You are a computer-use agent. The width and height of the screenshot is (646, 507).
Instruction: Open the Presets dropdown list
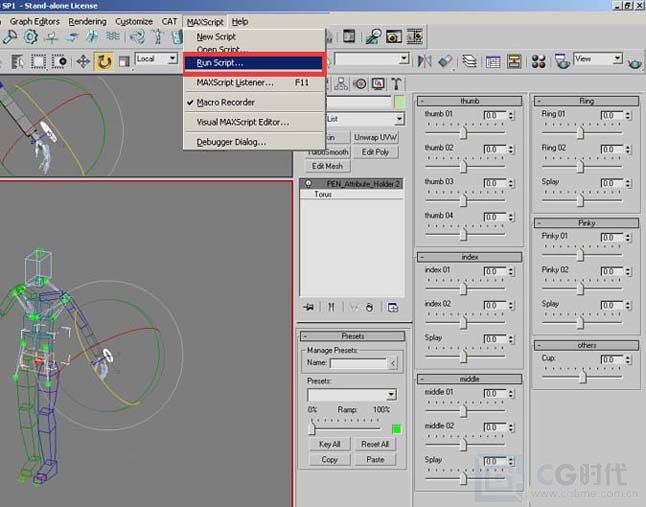coord(352,395)
